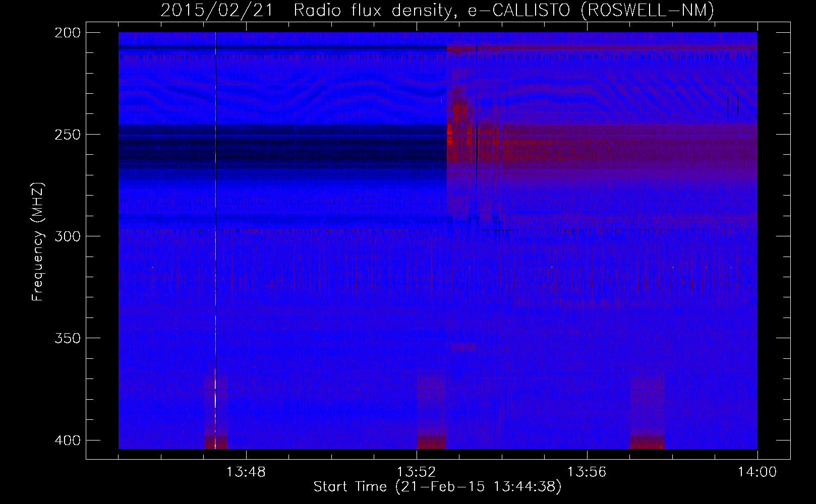
Task: Click the 400 frequency tick label
Action: [68, 440]
